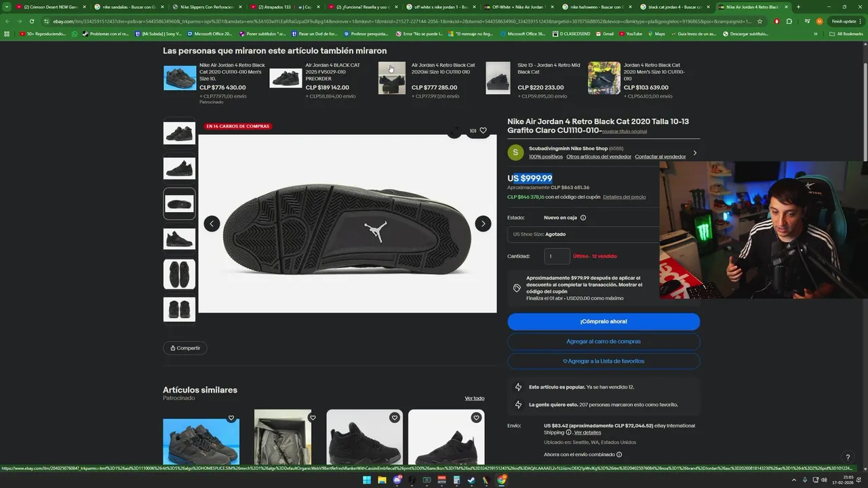Select the sole-view thumbnail currently highlighted

(179, 203)
